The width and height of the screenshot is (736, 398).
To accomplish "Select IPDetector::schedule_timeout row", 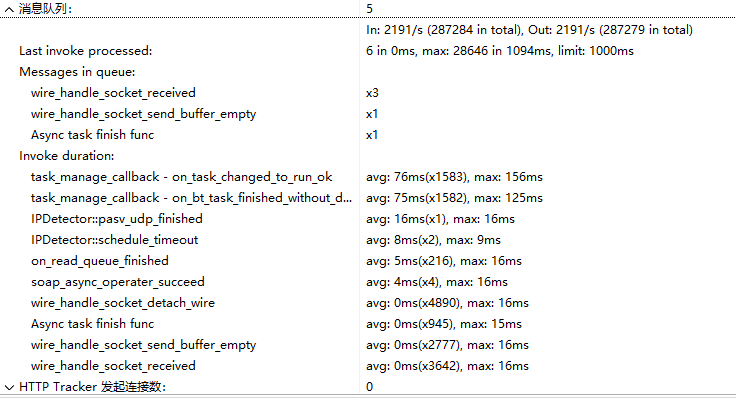I will click(368, 240).
